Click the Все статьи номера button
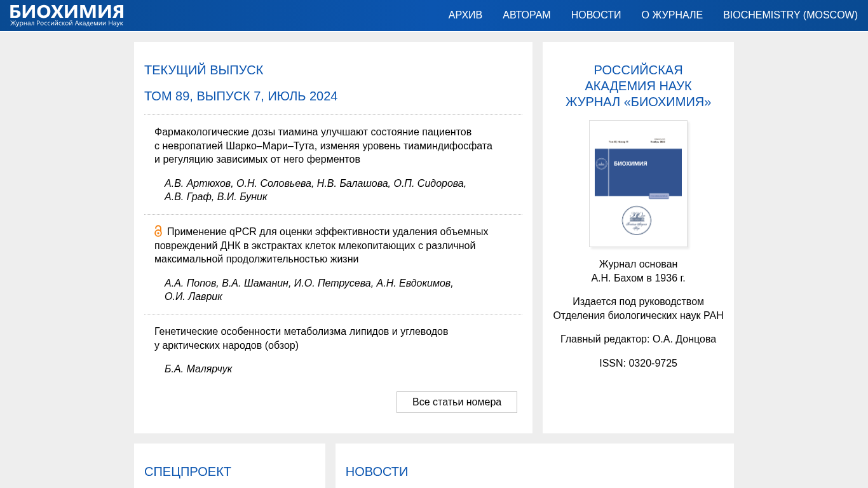The image size is (868, 488). 456,402
